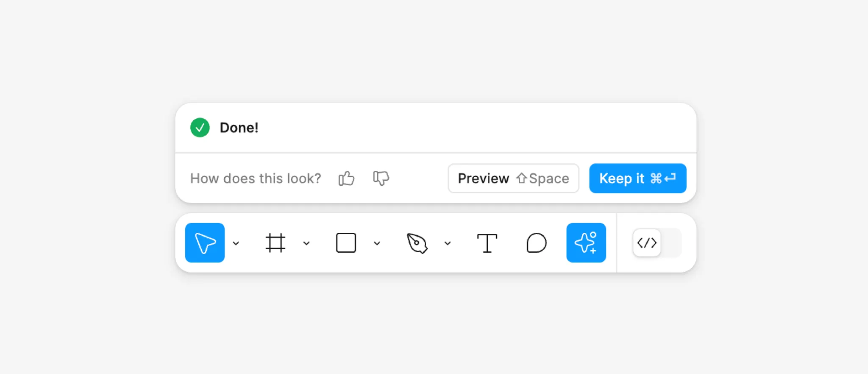
Task: Click the thumbs up feedback icon
Action: click(346, 179)
